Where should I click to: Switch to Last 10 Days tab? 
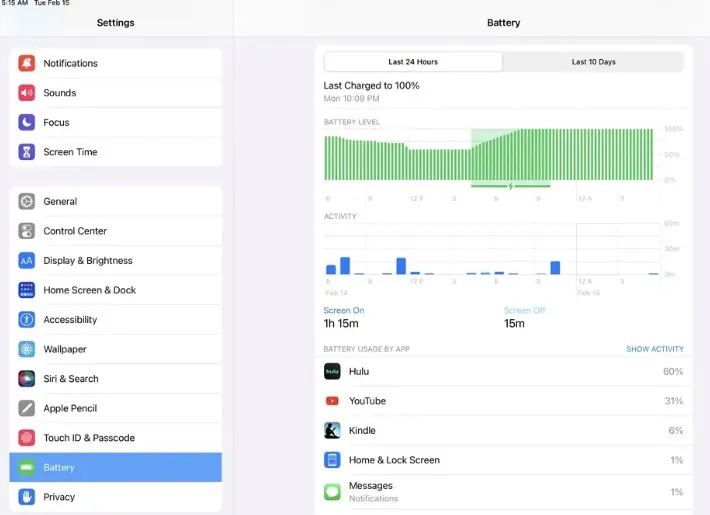(593, 62)
